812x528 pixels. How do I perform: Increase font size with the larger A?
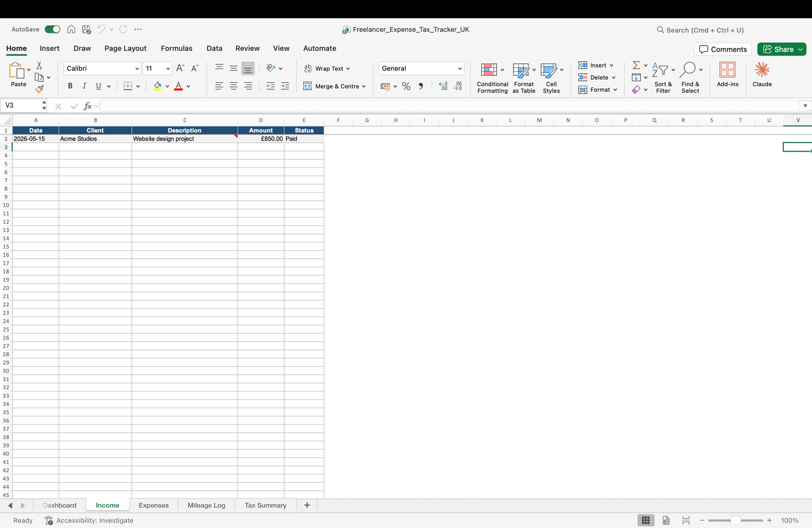click(x=180, y=68)
